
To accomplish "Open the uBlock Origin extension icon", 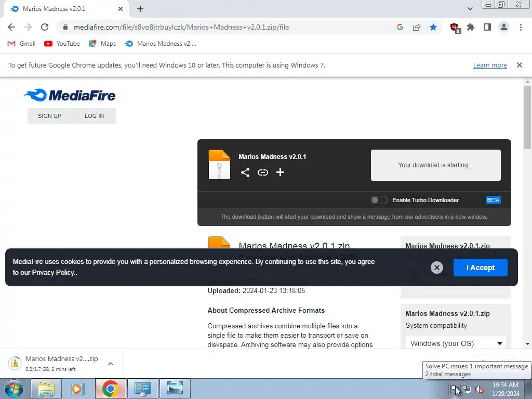I will (455, 28).
